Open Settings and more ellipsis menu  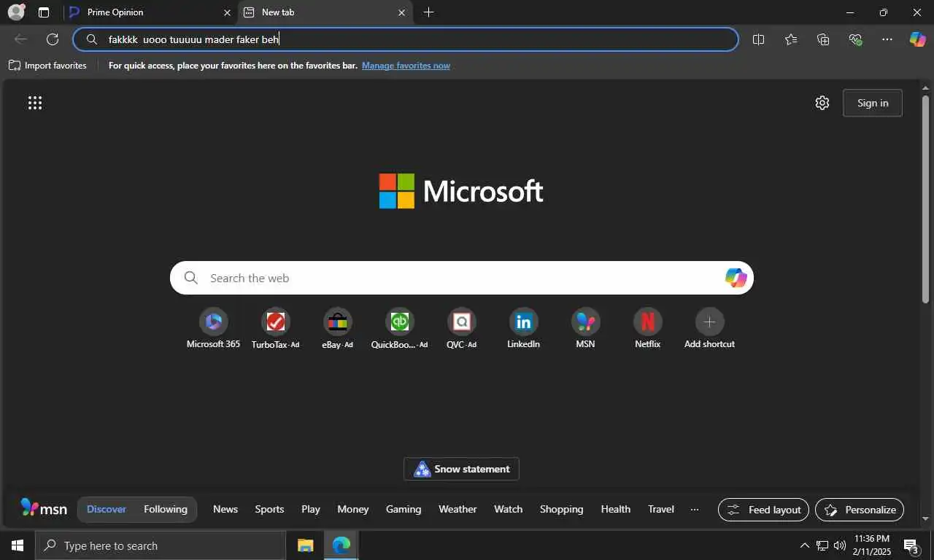click(x=887, y=39)
